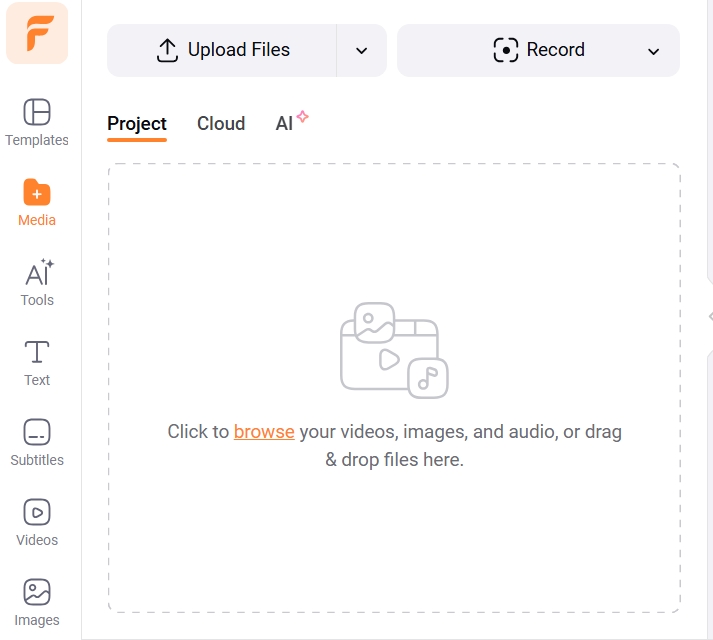Click the orange browse link

[264, 432]
